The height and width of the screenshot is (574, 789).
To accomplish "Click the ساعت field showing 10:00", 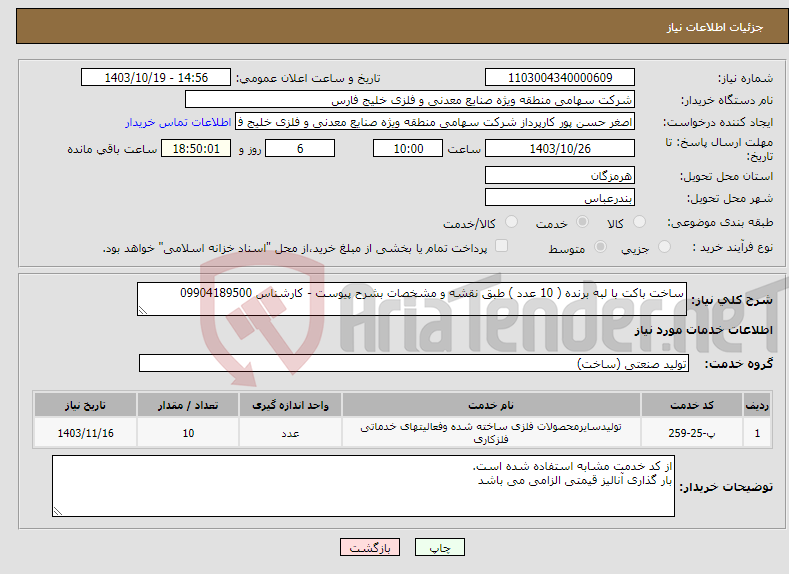I will [x=408, y=148].
